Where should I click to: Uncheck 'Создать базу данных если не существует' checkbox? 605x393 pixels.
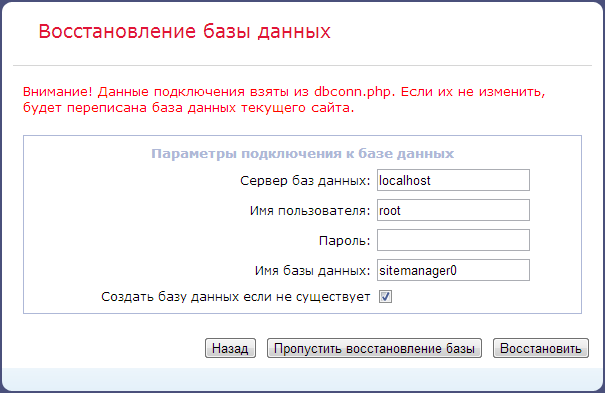[385, 297]
